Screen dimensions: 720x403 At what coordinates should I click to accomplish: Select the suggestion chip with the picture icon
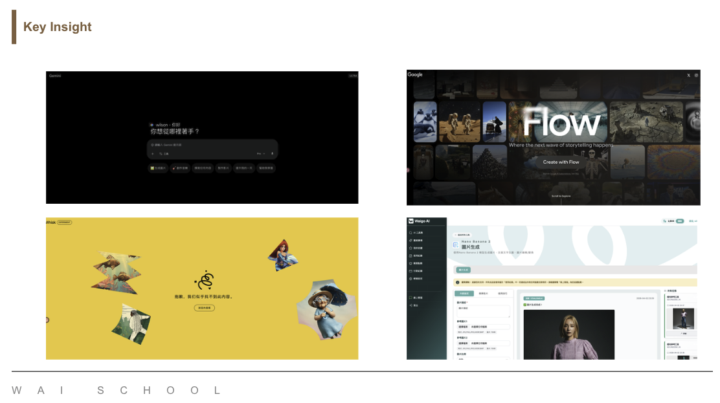tap(158, 168)
